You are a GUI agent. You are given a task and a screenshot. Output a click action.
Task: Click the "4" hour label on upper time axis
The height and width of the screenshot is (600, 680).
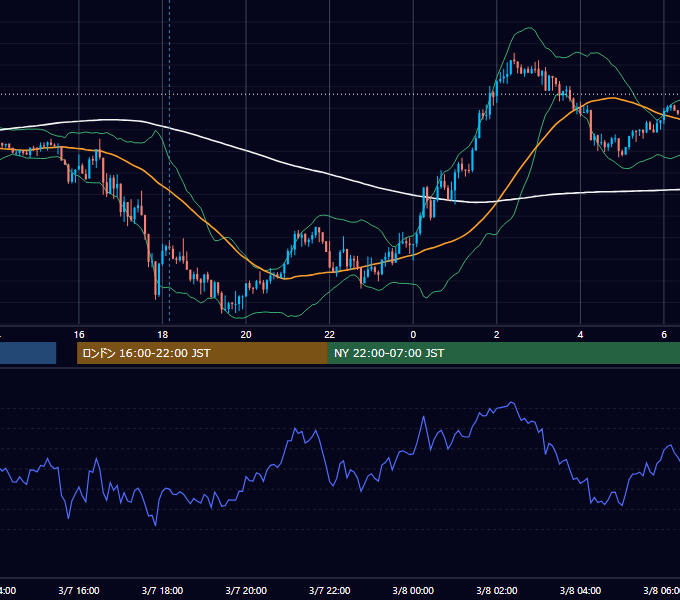click(x=580, y=335)
